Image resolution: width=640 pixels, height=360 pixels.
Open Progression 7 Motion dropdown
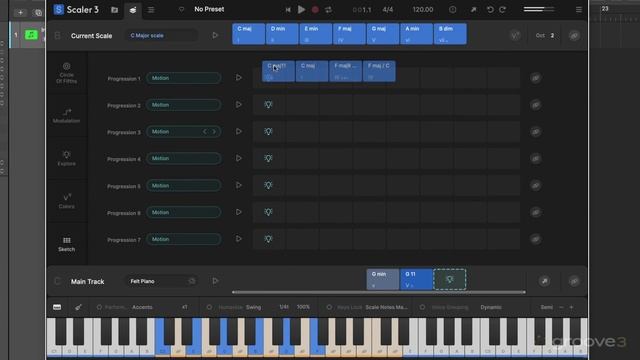tap(184, 239)
